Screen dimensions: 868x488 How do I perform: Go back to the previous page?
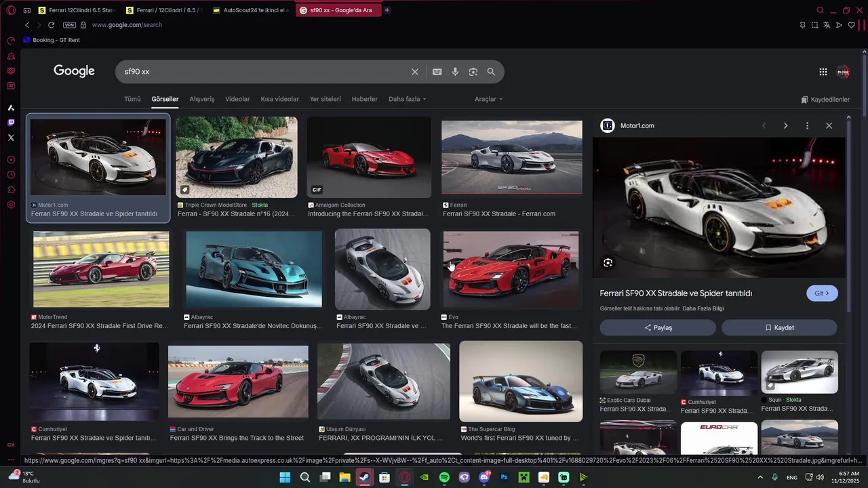[27, 25]
